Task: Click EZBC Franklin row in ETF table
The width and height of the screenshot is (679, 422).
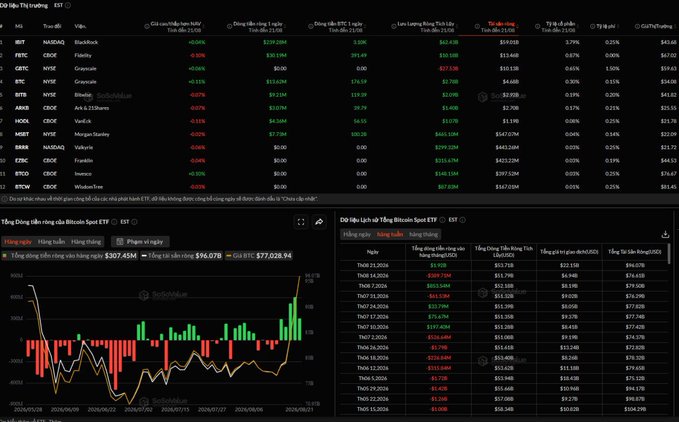Action: (340, 161)
